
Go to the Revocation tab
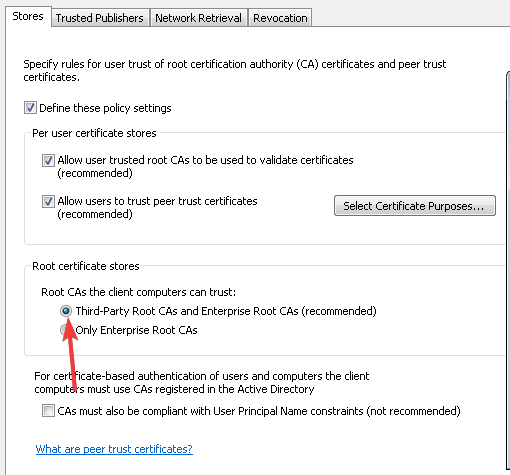click(x=280, y=18)
